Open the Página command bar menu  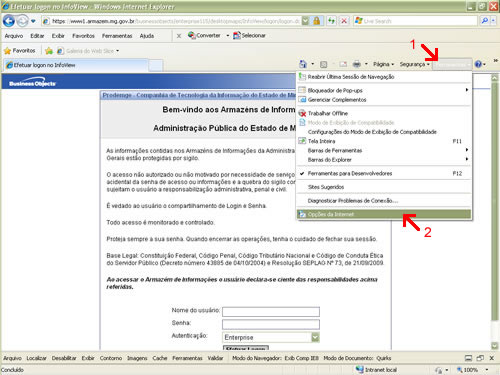tap(383, 64)
